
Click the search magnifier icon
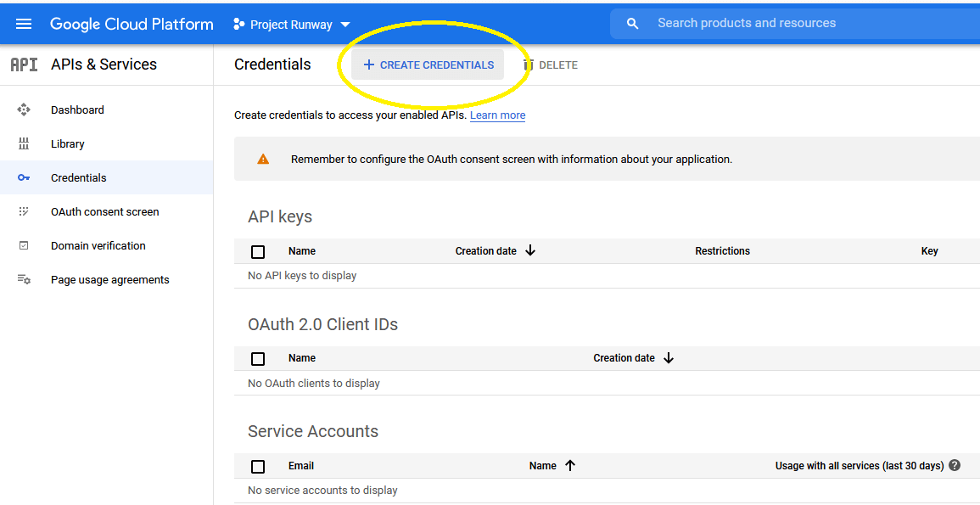pos(632,24)
